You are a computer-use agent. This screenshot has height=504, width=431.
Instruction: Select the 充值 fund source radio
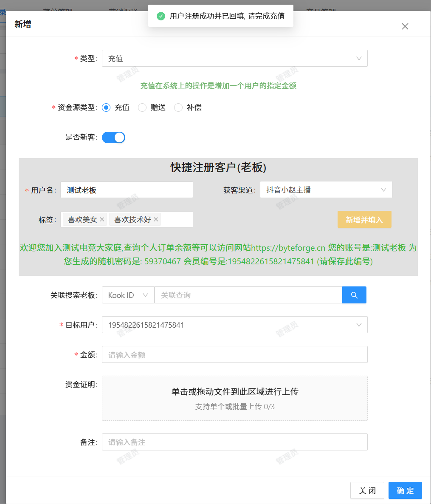pyautogui.click(x=106, y=108)
